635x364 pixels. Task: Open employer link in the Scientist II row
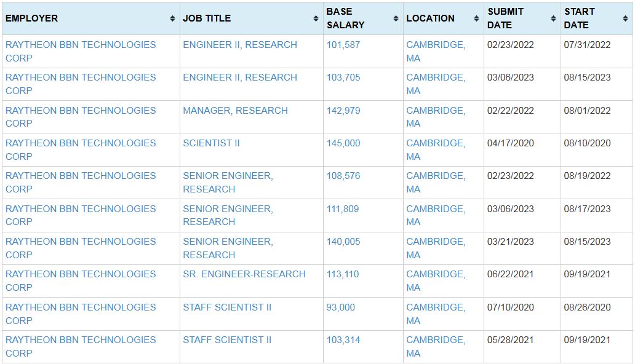(x=81, y=149)
